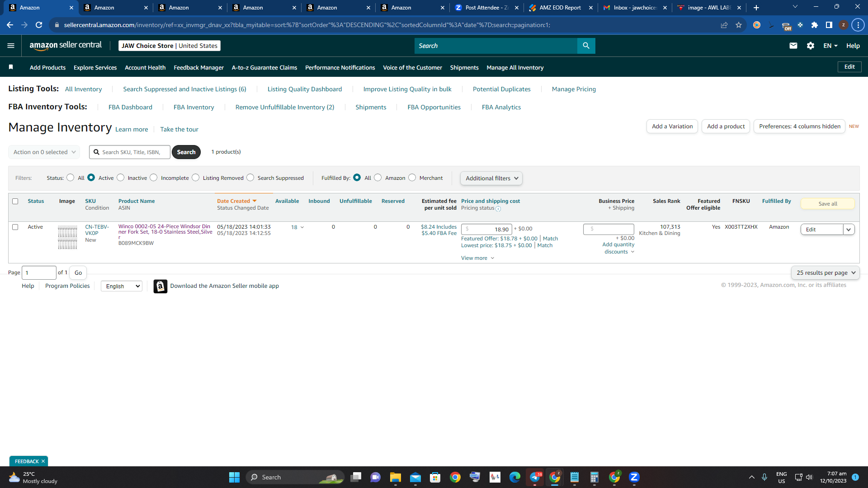Open File Explorer from the taskbar
Screen dimensions: 868x488
[395, 477]
